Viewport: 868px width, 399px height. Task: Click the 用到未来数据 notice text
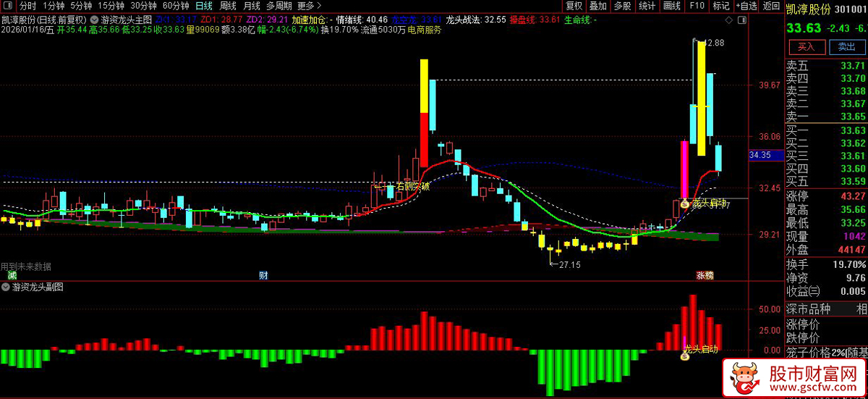coord(26,266)
